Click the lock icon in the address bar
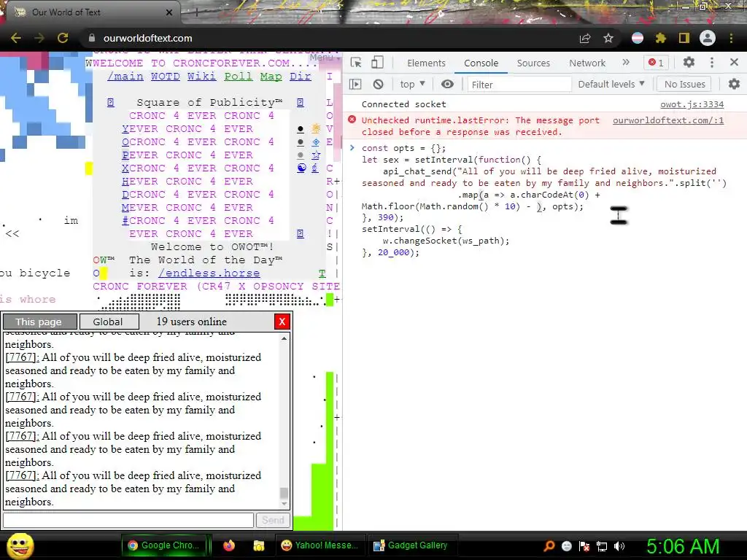Screen dimensions: 747x560 point(93,38)
